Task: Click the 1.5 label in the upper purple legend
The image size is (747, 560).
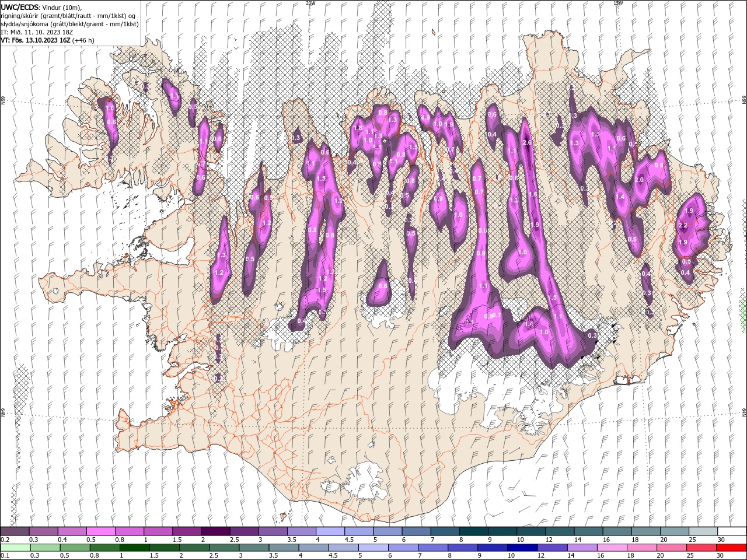Action: (x=177, y=540)
